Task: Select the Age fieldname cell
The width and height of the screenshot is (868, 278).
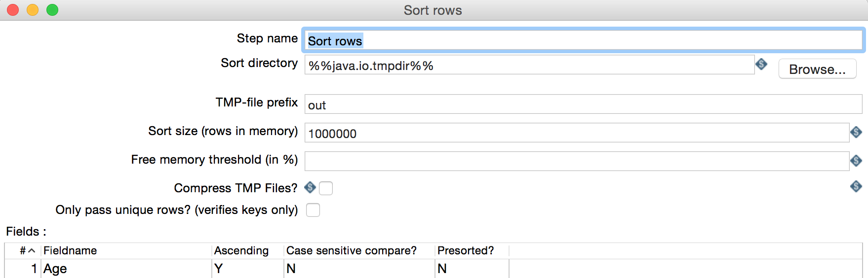Action: coord(126,269)
